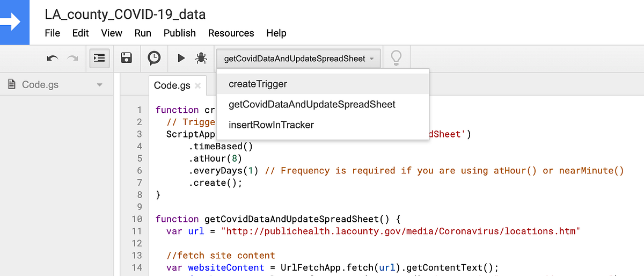
Task: Expand the Code.gs file options arrow
Action: [x=99, y=85]
